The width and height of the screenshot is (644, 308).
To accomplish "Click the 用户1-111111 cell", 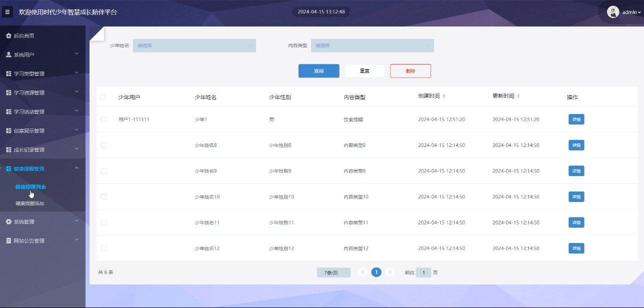I will point(134,119).
